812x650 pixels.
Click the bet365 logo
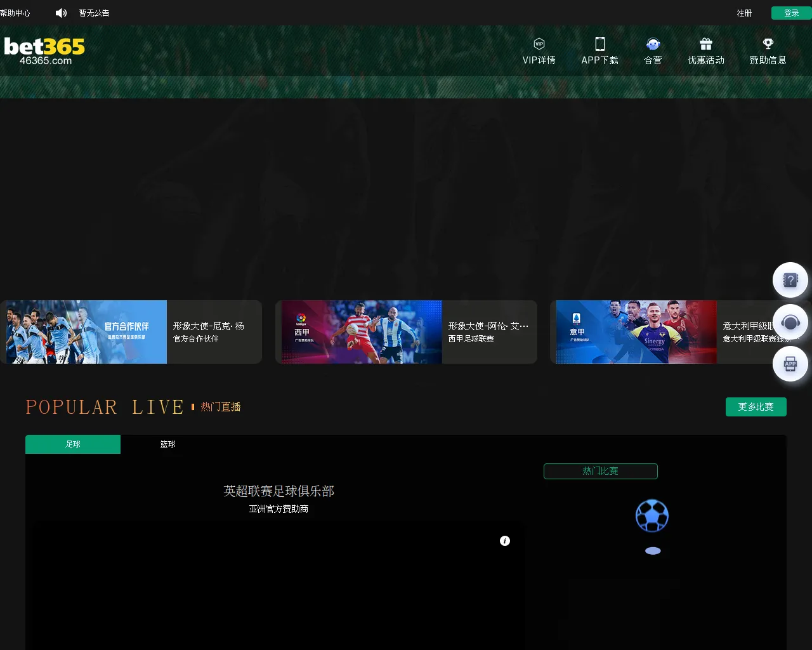[44, 51]
